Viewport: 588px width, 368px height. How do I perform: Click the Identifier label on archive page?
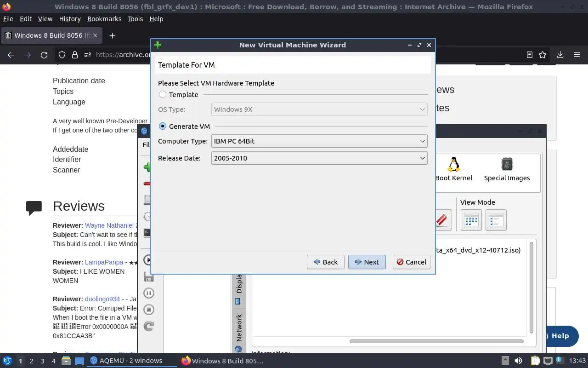[x=67, y=159]
